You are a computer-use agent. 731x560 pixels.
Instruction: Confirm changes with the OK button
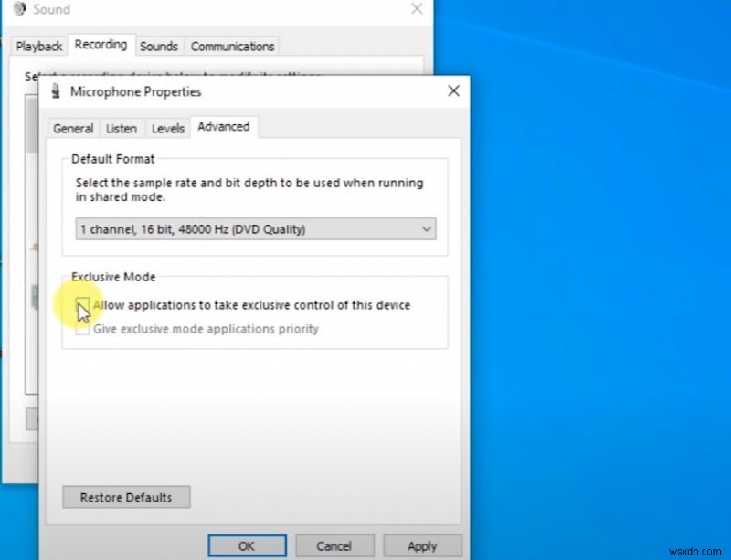click(247, 545)
